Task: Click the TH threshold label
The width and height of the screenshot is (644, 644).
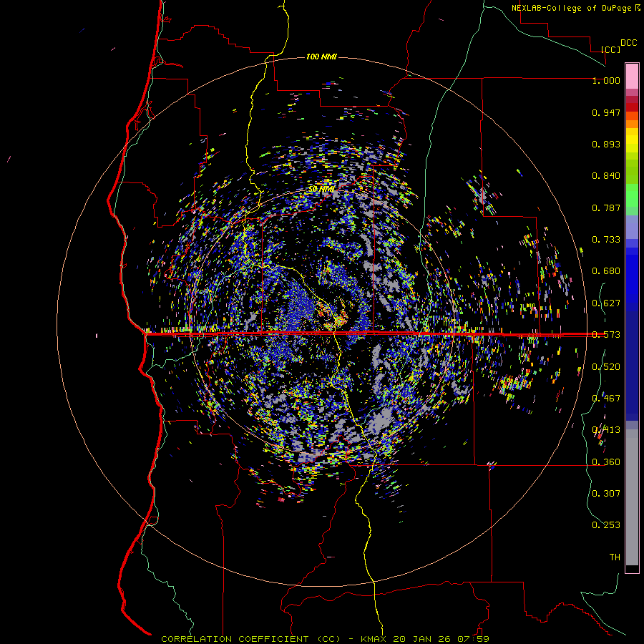Action: point(615,557)
